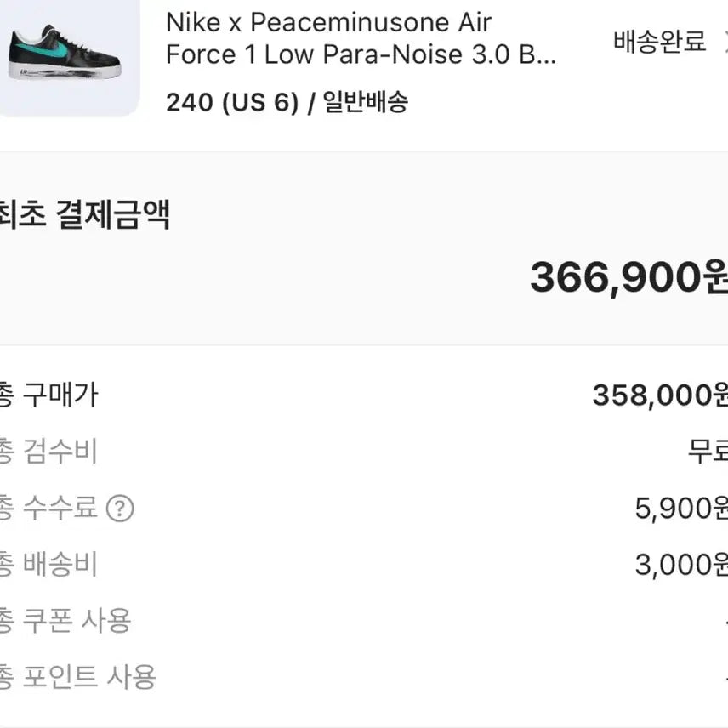Tap the 총 검수비 row label

(x=48, y=452)
